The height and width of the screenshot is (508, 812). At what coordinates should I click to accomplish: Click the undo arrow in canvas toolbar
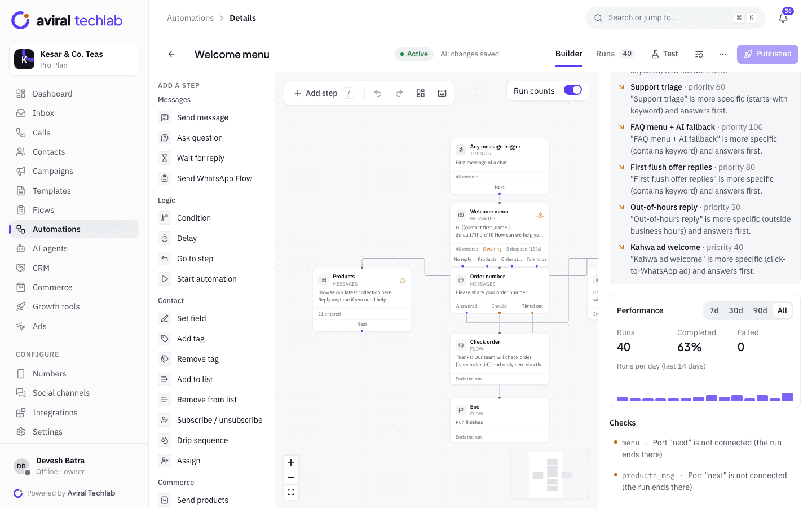pos(378,93)
